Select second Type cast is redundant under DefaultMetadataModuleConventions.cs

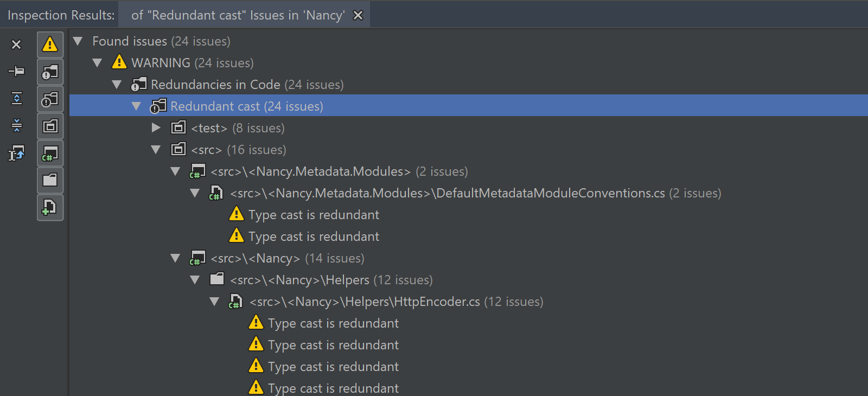pyautogui.click(x=469, y=237)
